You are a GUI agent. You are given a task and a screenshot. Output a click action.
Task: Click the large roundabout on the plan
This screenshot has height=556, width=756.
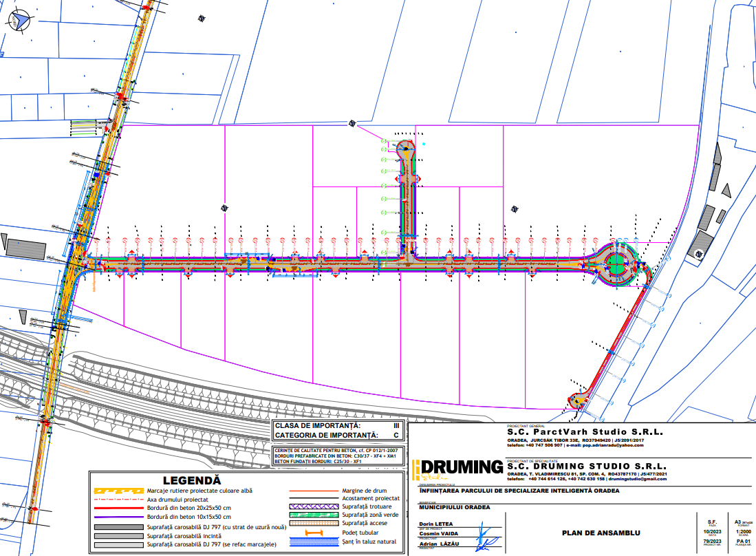click(617, 262)
